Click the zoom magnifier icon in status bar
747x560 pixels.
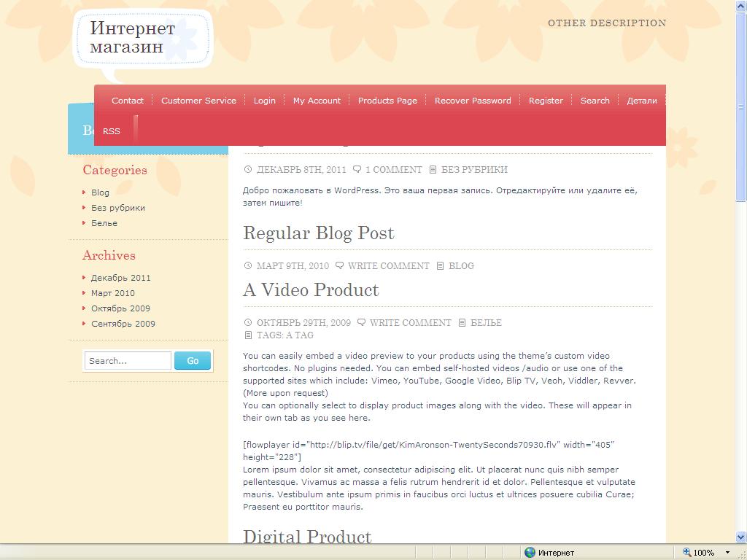click(x=687, y=553)
